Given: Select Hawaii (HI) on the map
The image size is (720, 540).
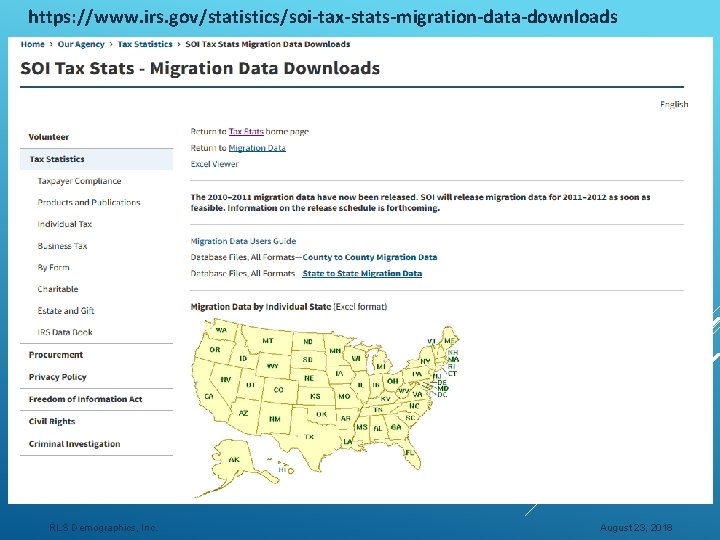Looking at the screenshot, I should tap(283, 470).
